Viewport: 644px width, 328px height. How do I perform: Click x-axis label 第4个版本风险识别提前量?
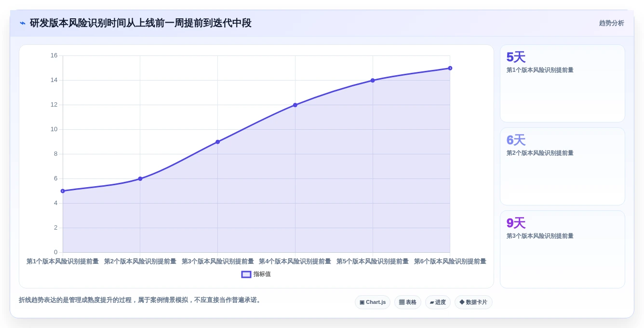[295, 261]
